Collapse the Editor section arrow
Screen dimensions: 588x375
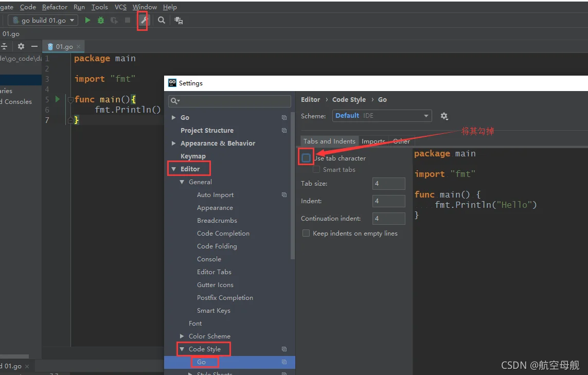click(174, 169)
